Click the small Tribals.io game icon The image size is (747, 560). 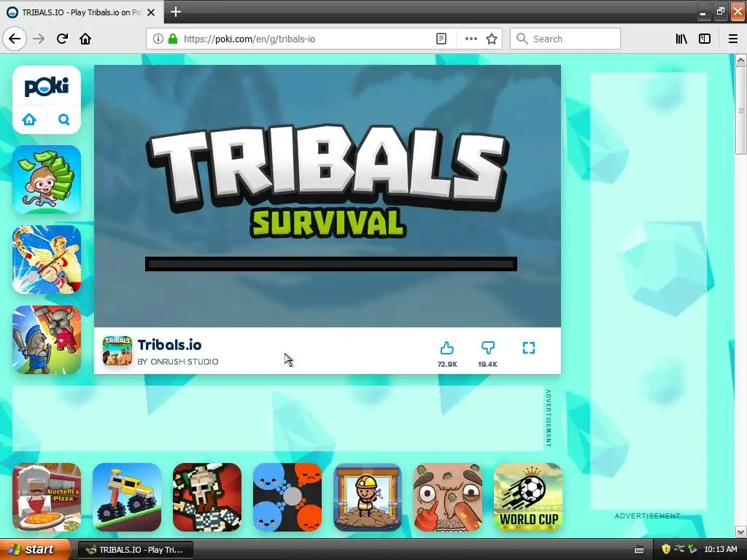pyautogui.click(x=117, y=351)
